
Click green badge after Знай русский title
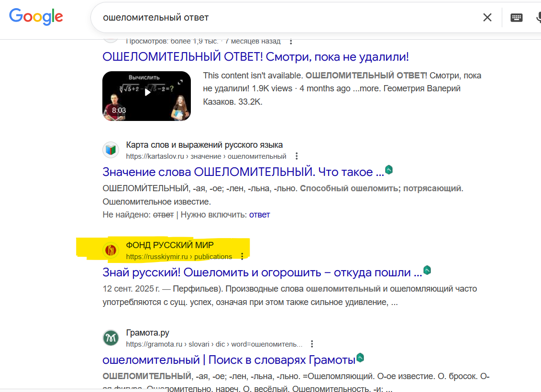click(x=427, y=270)
